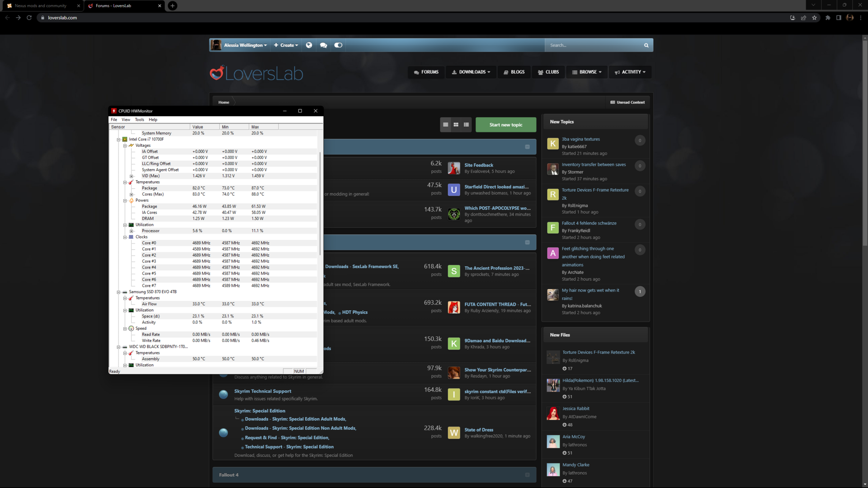Click the Chrome profile avatar

(850, 18)
